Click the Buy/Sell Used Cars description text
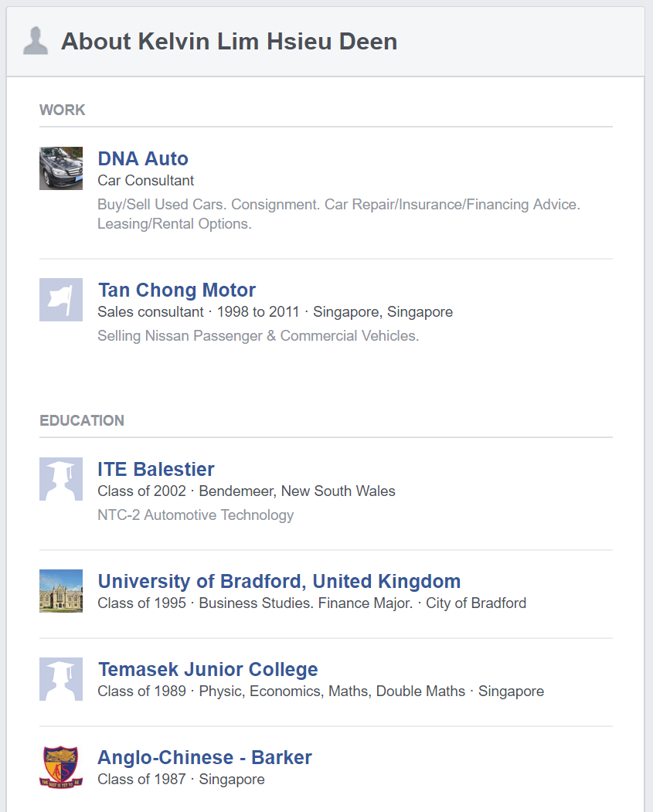 coord(338,214)
